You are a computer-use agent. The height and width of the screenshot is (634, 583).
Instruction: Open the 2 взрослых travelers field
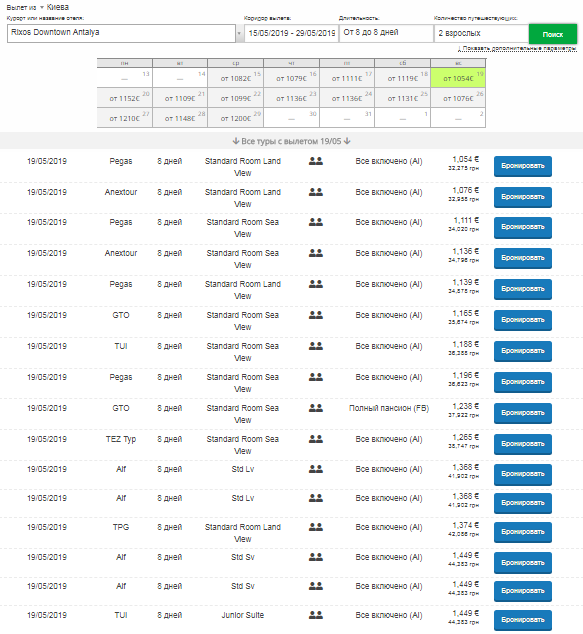pyautogui.click(x=482, y=33)
